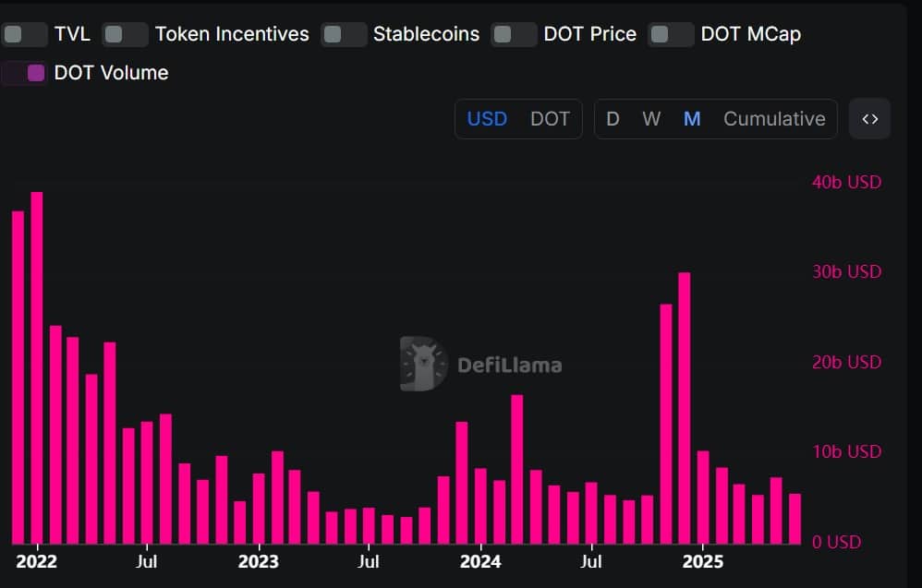
Task: Turn on the Stablecoins overlay
Action: [342, 34]
